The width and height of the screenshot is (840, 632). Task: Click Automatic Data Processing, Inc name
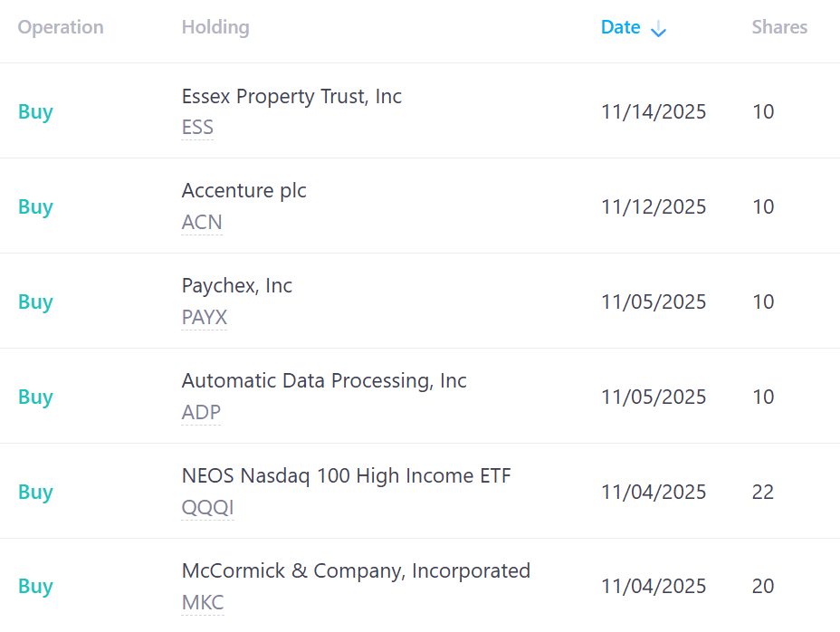click(324, 381)
